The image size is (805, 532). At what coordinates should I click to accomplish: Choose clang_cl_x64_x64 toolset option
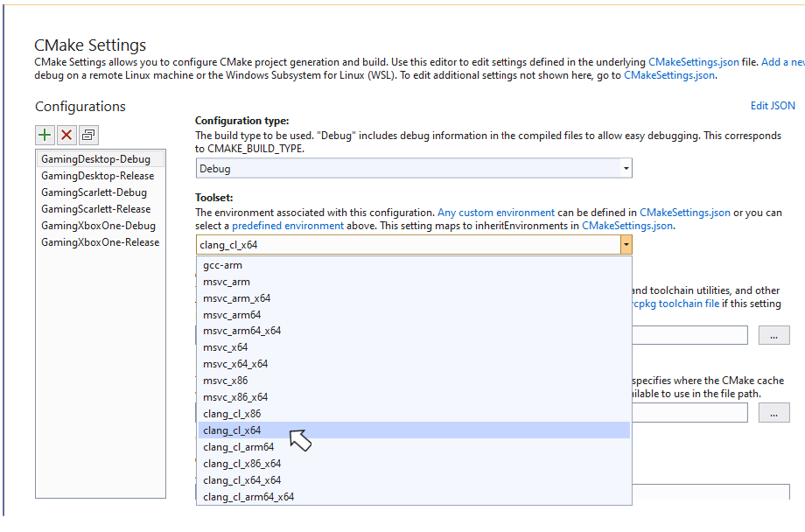point(414,480)
